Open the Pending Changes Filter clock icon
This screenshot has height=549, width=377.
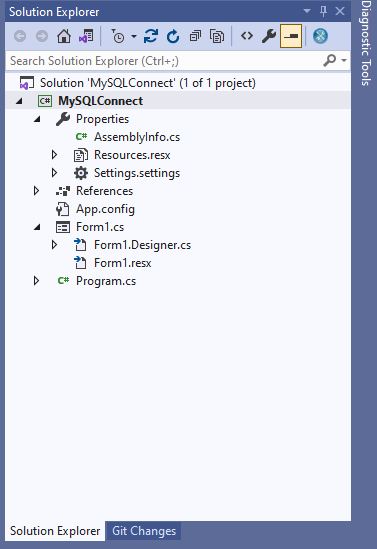118,36
